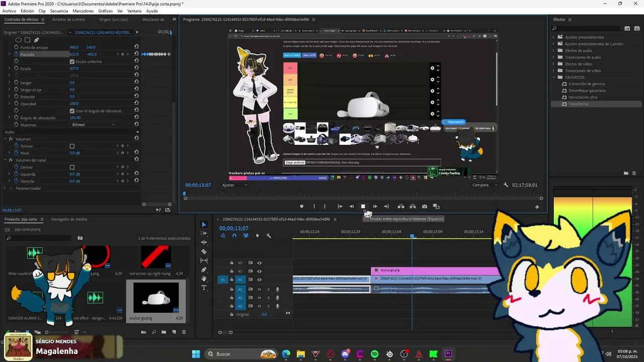Reset Posición parameter
Viewport: 644px width, 362px height.
pos(136,54)
